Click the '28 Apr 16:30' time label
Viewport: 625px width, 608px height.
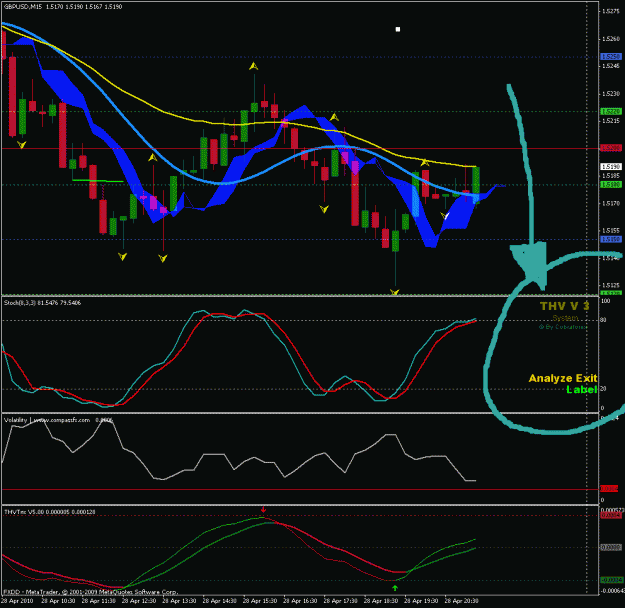point(300,601)
